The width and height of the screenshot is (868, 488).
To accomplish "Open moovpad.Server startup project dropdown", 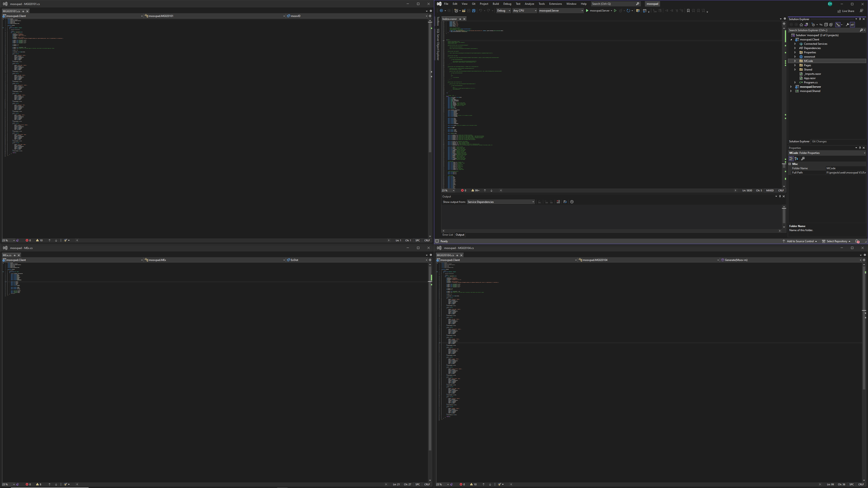I will 561,11.
